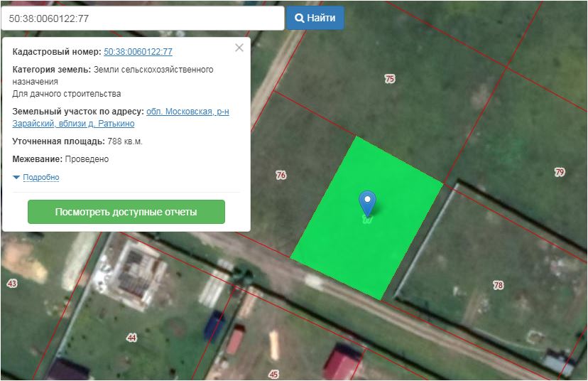Image resolution: width=588 pixels, height=381 pixels.
Task: Select parcel labeled 78 on map
Action: [x=498, y=285]
